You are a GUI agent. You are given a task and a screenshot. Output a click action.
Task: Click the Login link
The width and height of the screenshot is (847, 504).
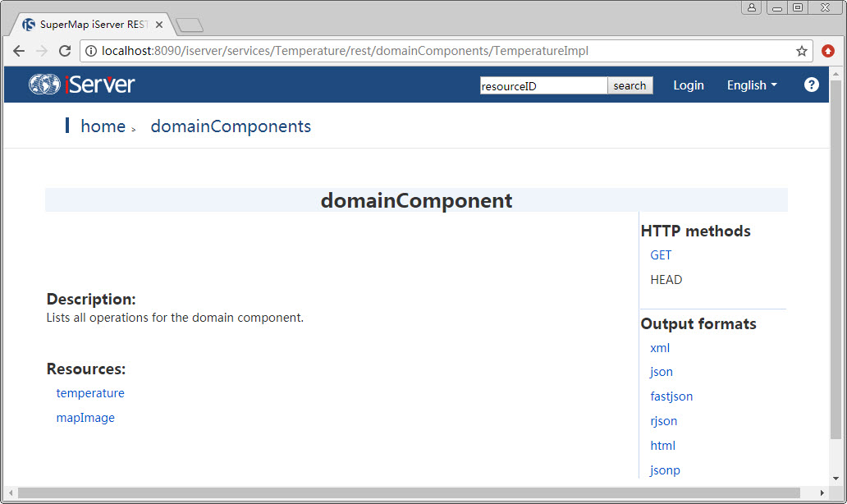click(x=688, y=85)
